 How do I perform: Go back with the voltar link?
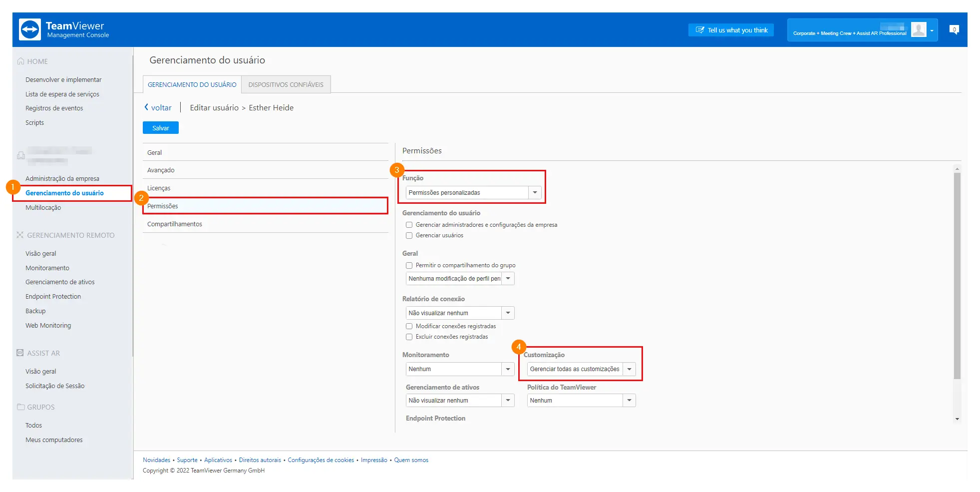tap(161, 107)
